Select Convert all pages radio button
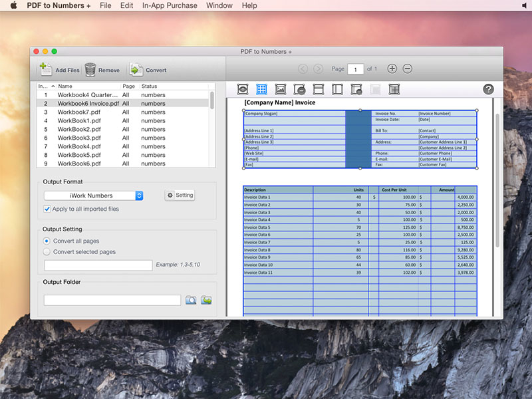532x399 pixels. 47,241
